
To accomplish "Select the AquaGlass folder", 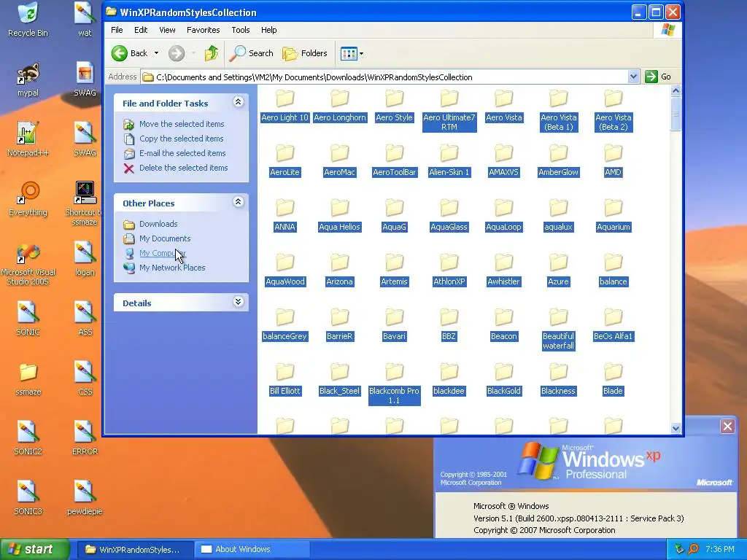I will click(449, 215).
